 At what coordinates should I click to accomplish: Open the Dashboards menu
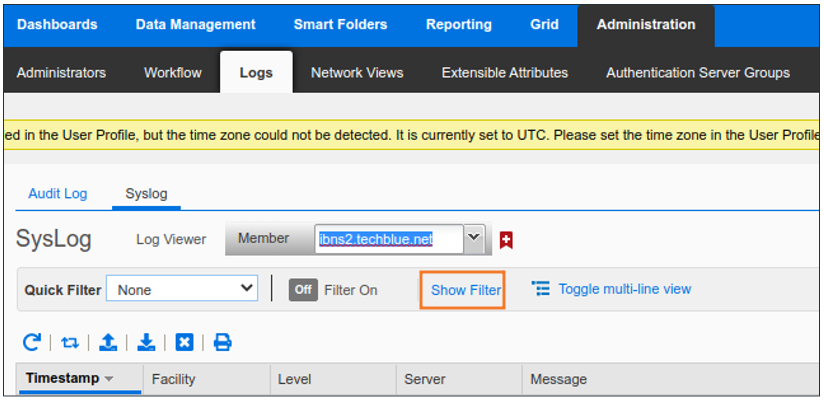(57, 24)
